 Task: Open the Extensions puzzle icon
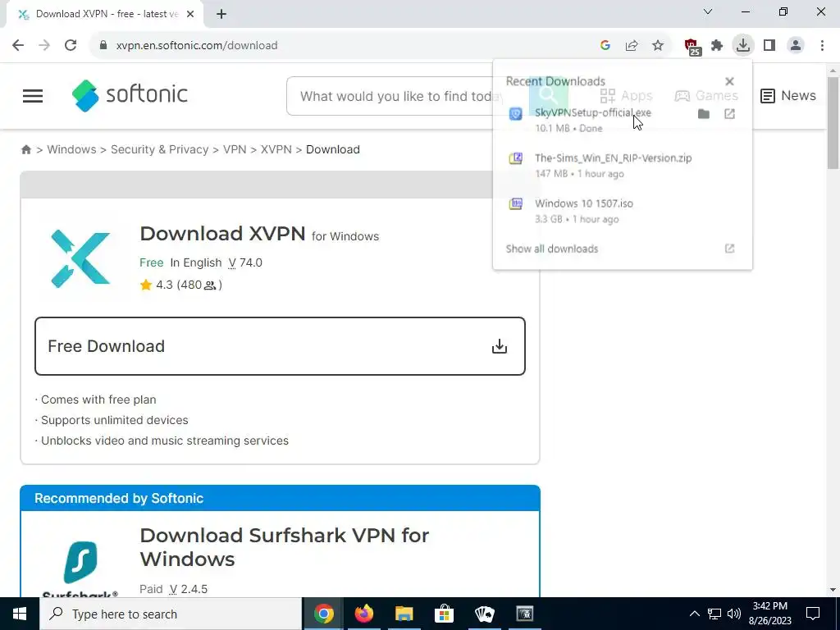coord(717,46)
